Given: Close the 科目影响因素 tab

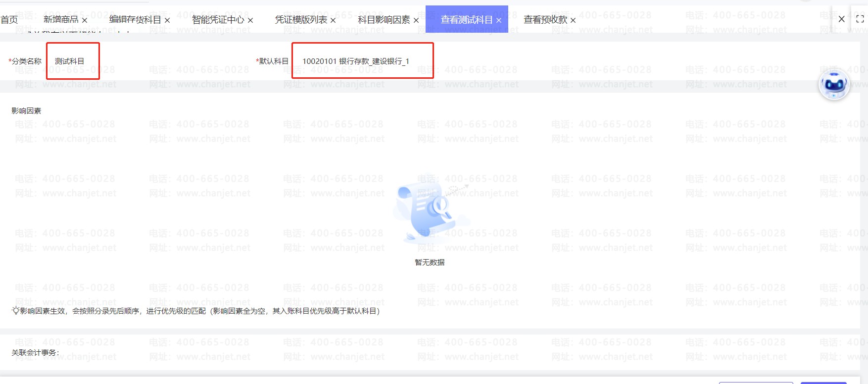Looking at the screenshot, I should click(x=416, y=20).
